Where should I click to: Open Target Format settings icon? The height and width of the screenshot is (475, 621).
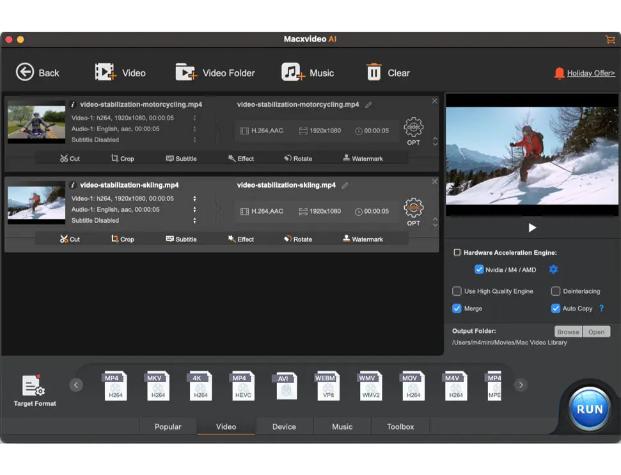[33, 386]
